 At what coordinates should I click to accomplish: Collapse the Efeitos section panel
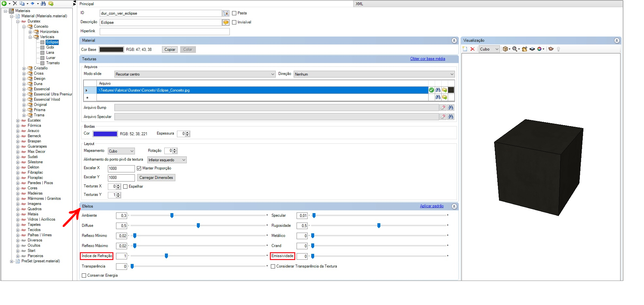454,207
